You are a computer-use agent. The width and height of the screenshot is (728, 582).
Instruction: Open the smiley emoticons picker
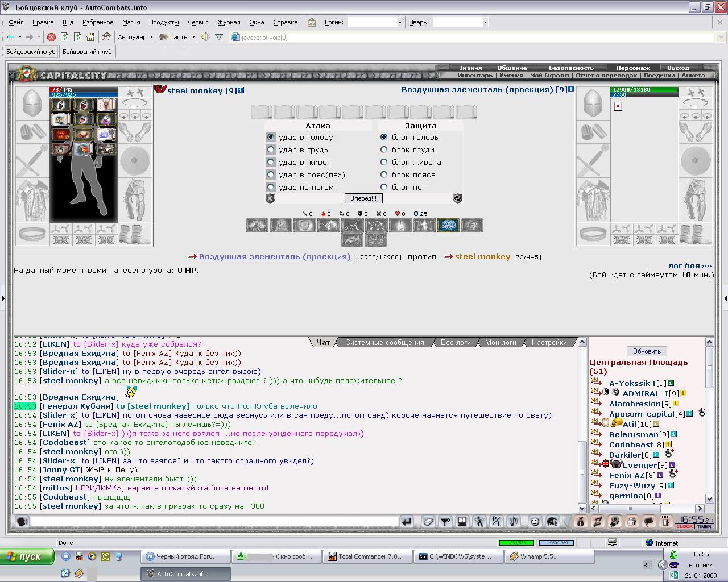[x=535, y=521]
